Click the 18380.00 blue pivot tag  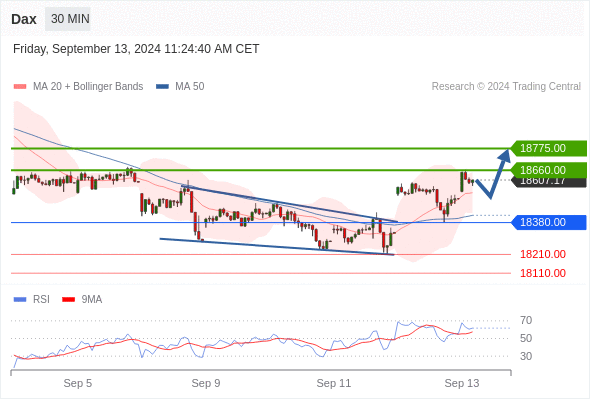coord(549,222)
